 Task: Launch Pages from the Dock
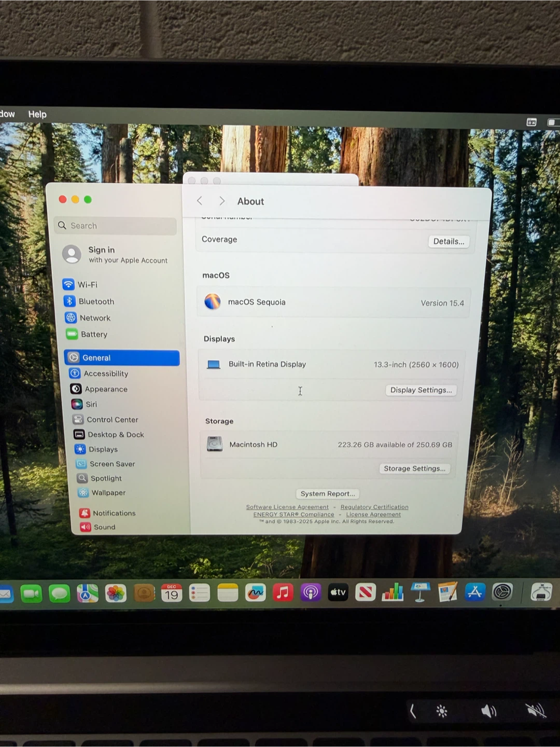pyautogui.click(x=447, y=592)
